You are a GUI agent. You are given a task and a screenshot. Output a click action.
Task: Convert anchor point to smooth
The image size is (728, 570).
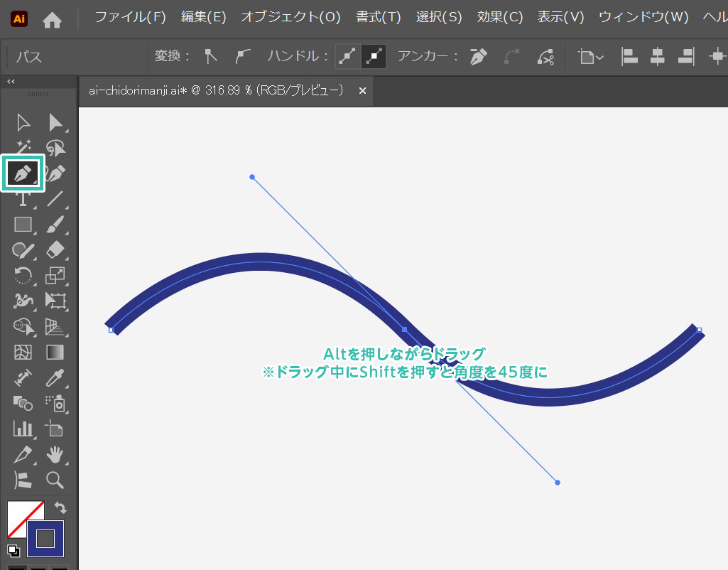tap(242, 57)
